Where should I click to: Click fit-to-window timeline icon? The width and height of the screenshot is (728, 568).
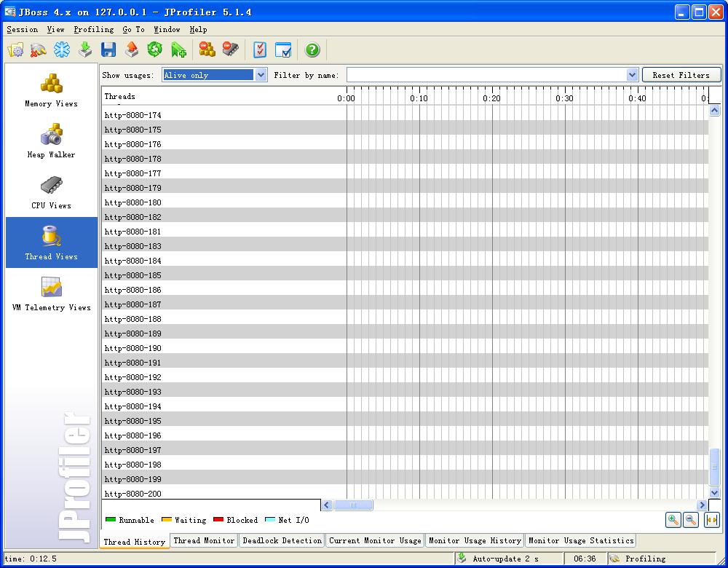[712, 520]
